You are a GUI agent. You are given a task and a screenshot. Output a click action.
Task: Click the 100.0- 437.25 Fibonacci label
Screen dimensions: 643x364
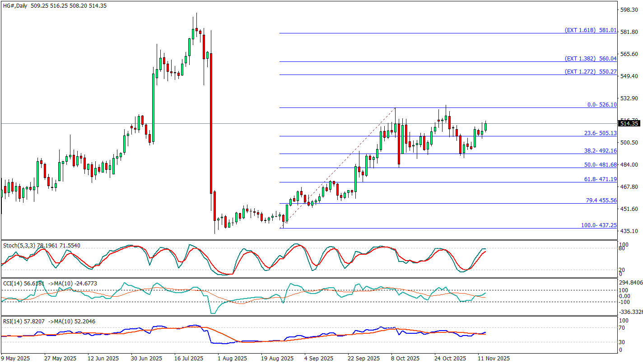(598, 225)
